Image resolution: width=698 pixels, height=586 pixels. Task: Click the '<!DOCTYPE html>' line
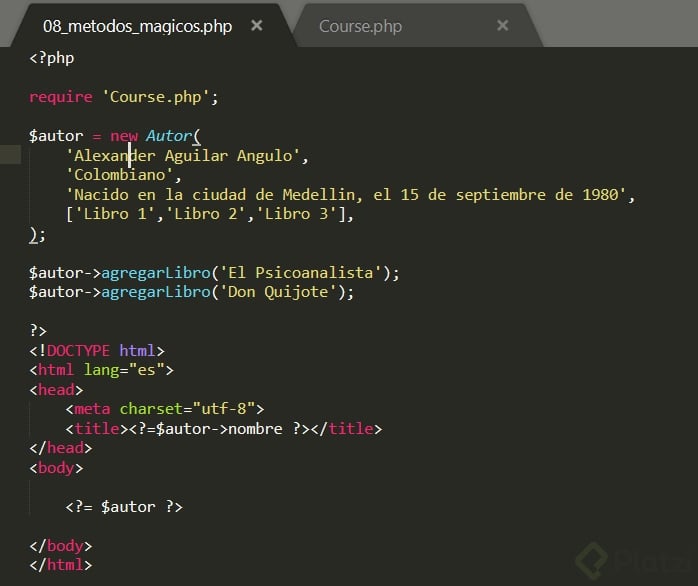[x=97, y=351]
